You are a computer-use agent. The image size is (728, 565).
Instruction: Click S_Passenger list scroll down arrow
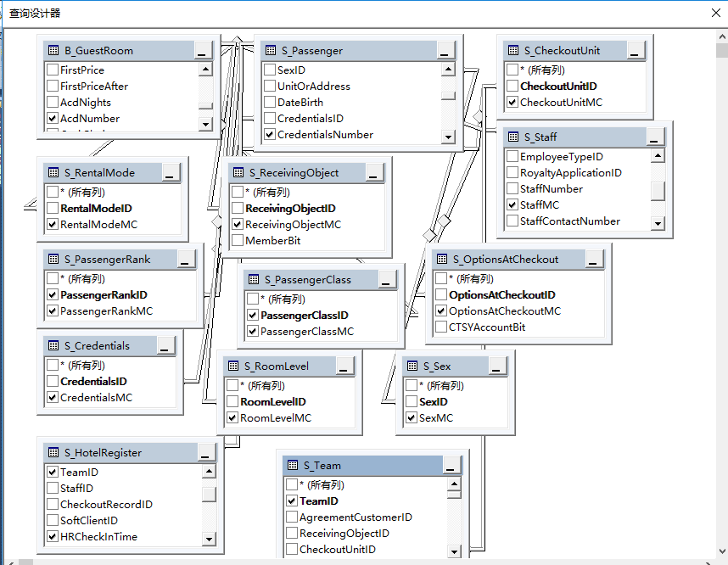tap(448, 137)
